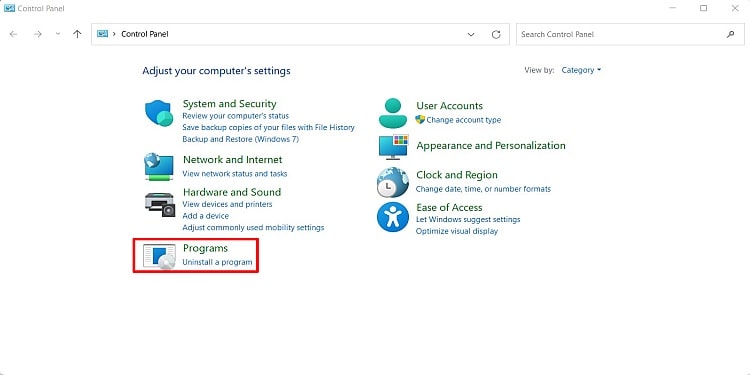This screenshot has height=375, width=750.
Task: Click Optimize visual display
Action: [x=457, y=232]
